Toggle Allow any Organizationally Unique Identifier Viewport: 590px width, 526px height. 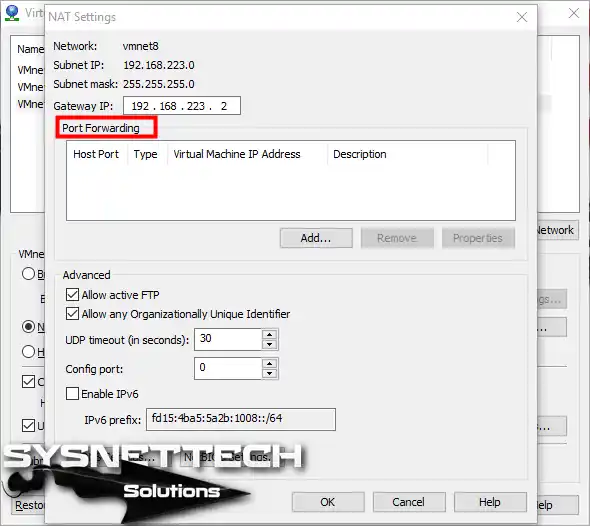tap(72, 313)
